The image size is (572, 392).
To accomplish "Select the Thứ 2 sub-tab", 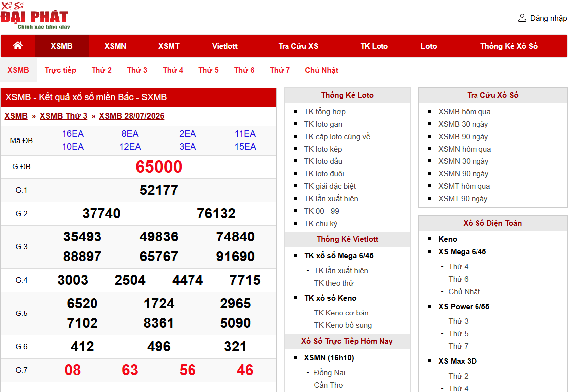I will pos(101,70).
